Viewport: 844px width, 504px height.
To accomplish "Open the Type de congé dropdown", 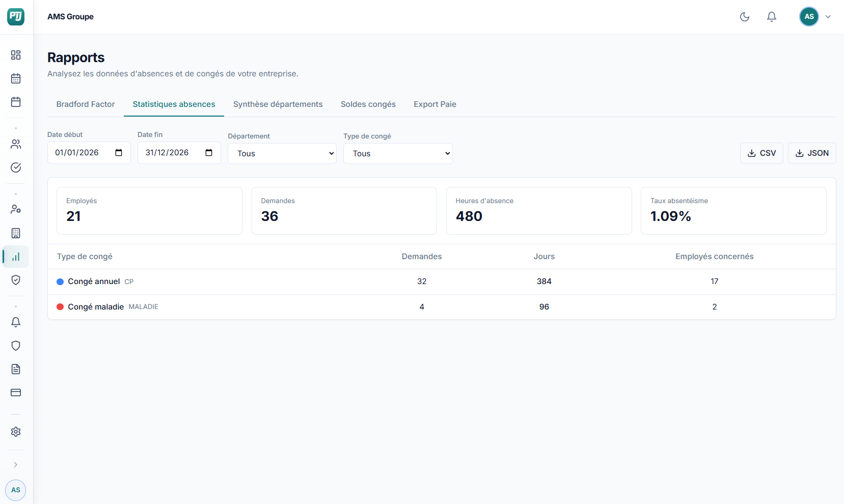I will point(397,154).
